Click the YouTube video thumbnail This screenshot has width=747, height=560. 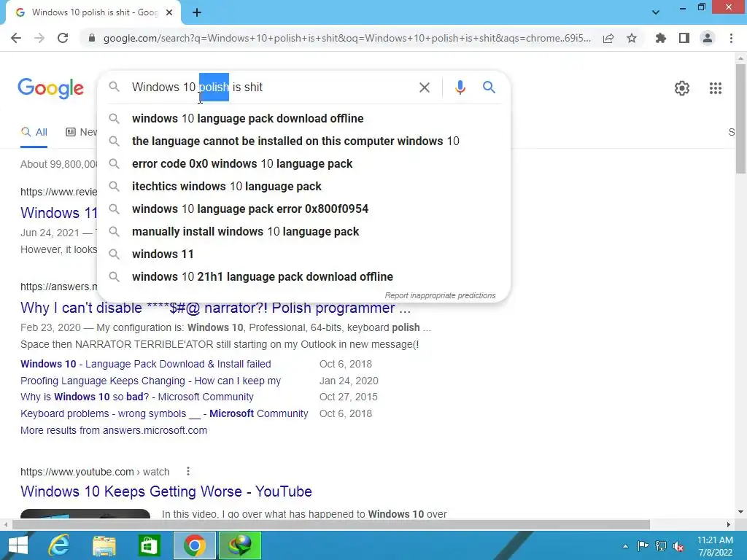[x=85, y=514]
